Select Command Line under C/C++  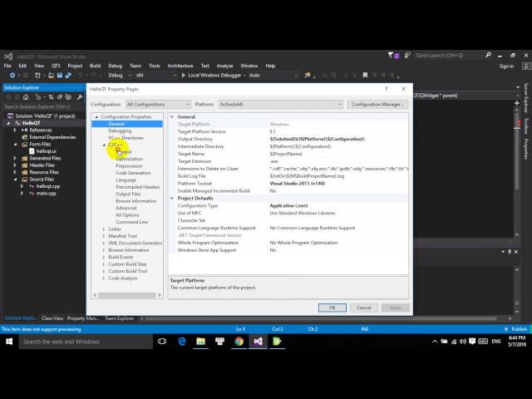(131, 222)
